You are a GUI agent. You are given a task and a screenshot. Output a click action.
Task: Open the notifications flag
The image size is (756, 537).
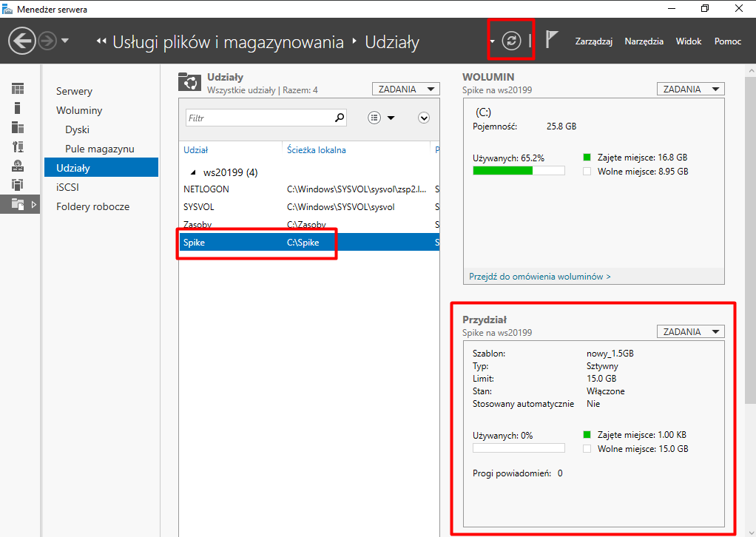pyautogui.click(x=551, y=40)
